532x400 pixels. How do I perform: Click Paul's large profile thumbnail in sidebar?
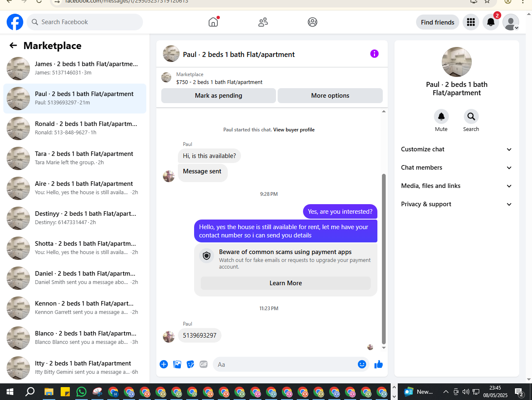click(x=457, y=62)
